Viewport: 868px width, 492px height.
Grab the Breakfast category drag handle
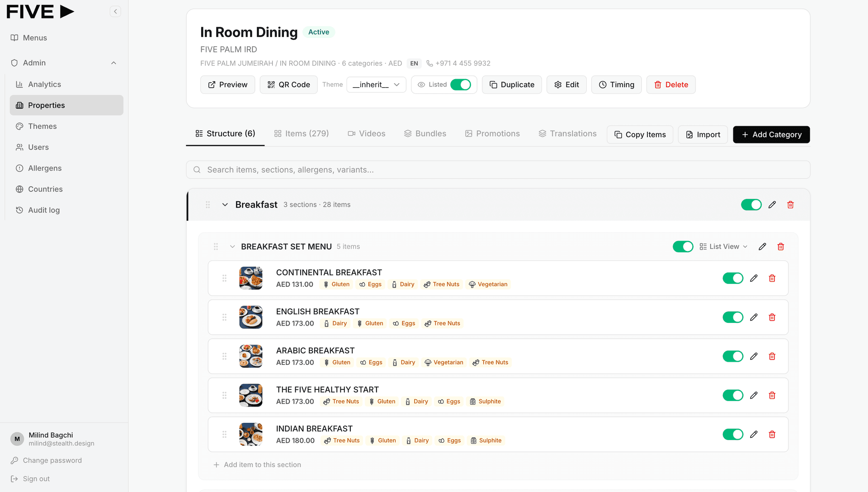pos(208,205)
